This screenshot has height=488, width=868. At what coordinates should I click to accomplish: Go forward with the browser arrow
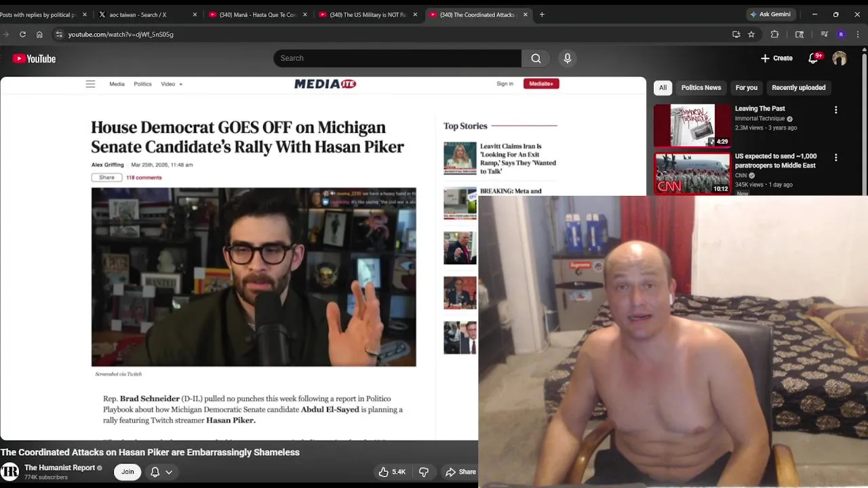point(5,34)
